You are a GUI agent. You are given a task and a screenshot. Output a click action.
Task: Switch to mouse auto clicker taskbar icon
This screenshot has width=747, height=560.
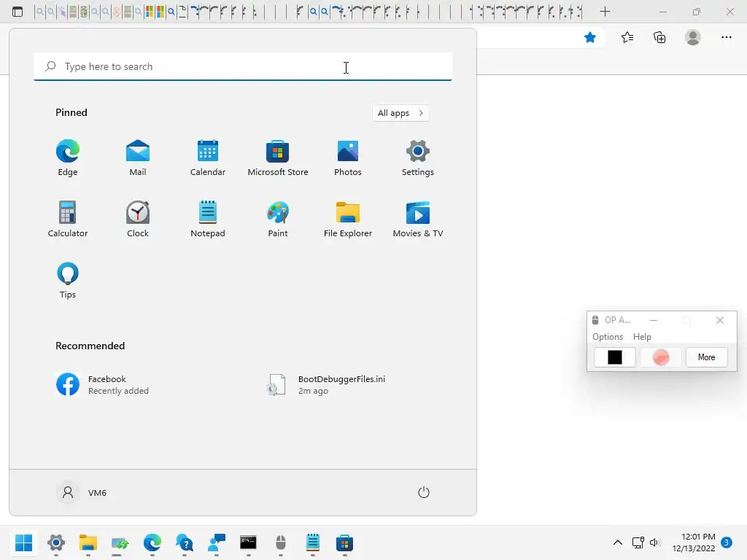(281, 542)
